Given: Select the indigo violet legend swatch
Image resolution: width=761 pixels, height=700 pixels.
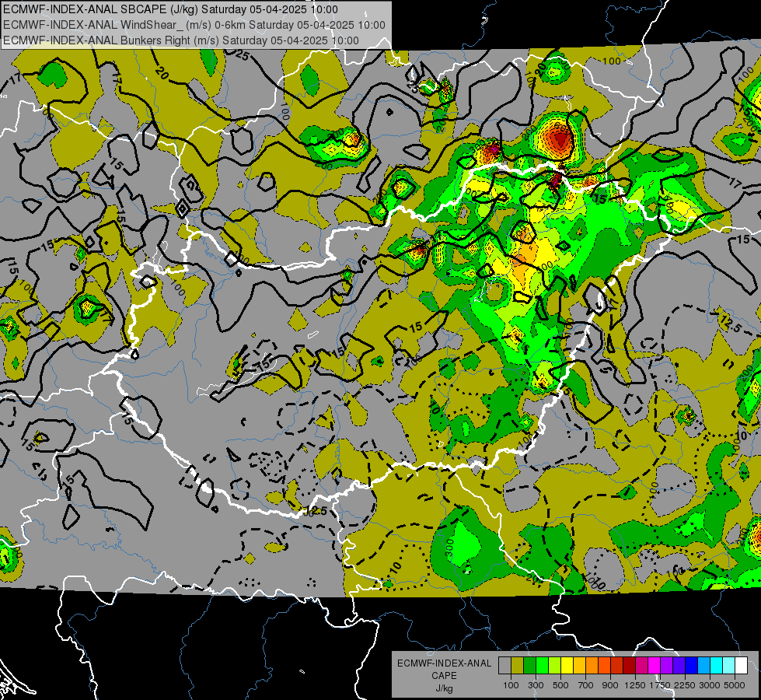Looking at the screenshot, I should tap(679, 666).
